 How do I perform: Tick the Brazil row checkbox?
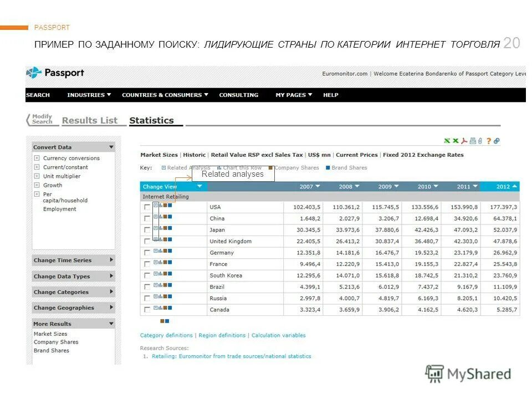pyautogui.click(x=147, y=287)
